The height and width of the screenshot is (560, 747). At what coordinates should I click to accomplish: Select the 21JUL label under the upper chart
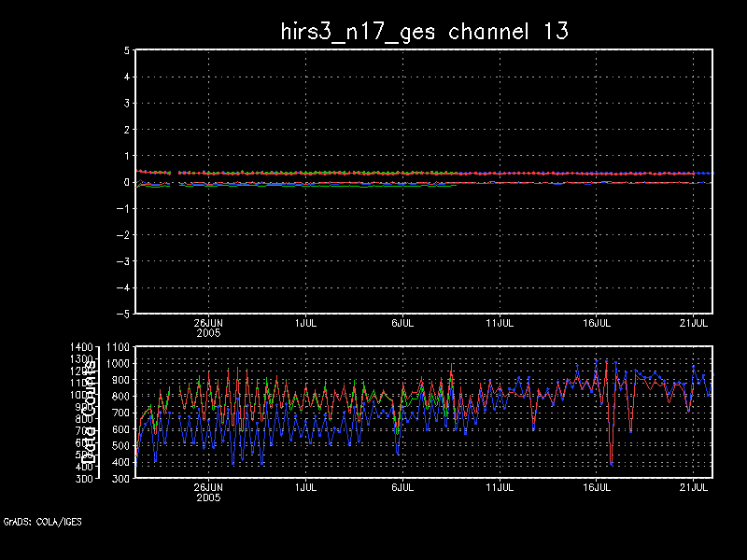point(696,322)
